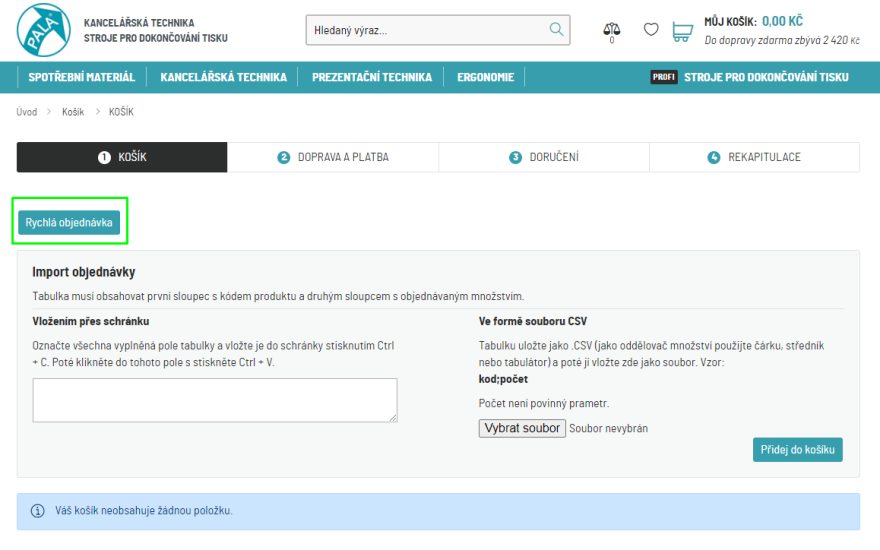Click into the clipboard paste textarea
This screenshot has height=550, width=880.
coord(215,400)
